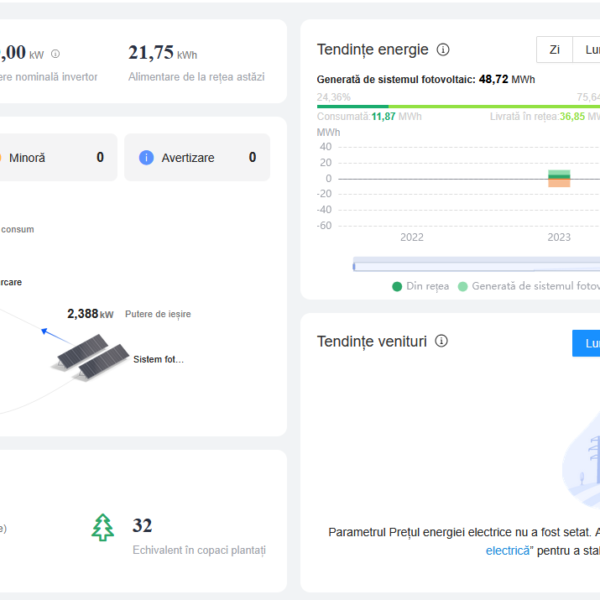Click the blue button in Tendințe venituri
The width and height of the screenshot is (600, 600).
pyautogui.click(x=586, y=342)
